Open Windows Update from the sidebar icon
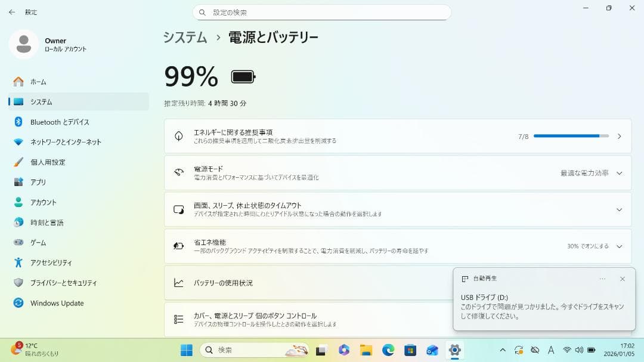The image size is (644, 362). [x=18, y=303]
